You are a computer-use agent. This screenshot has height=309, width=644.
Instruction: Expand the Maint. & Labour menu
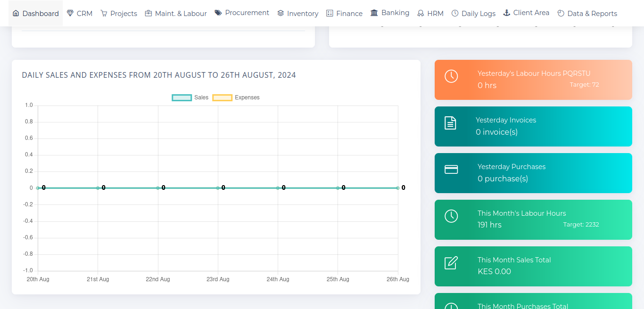(x=176, y=13)
